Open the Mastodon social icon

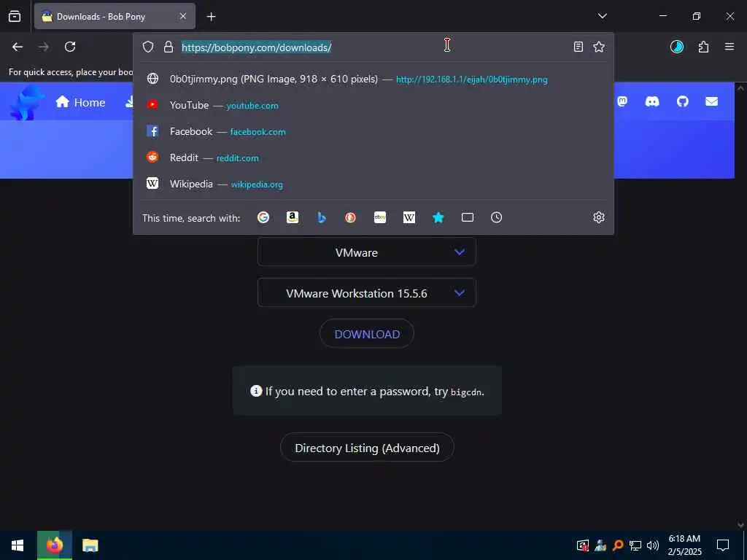[623, 101]
